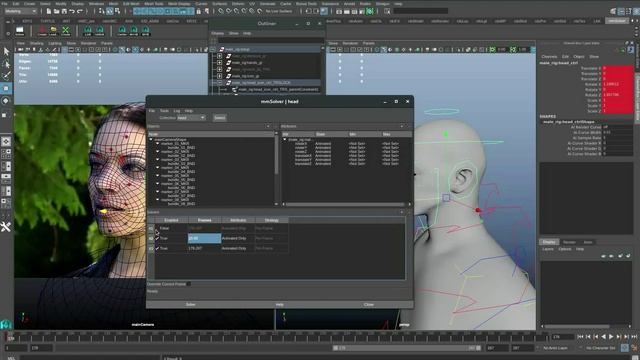Toggle Enabled checkbox in second solver step row
Screen dimensions: 640x360
click(157, 238)
